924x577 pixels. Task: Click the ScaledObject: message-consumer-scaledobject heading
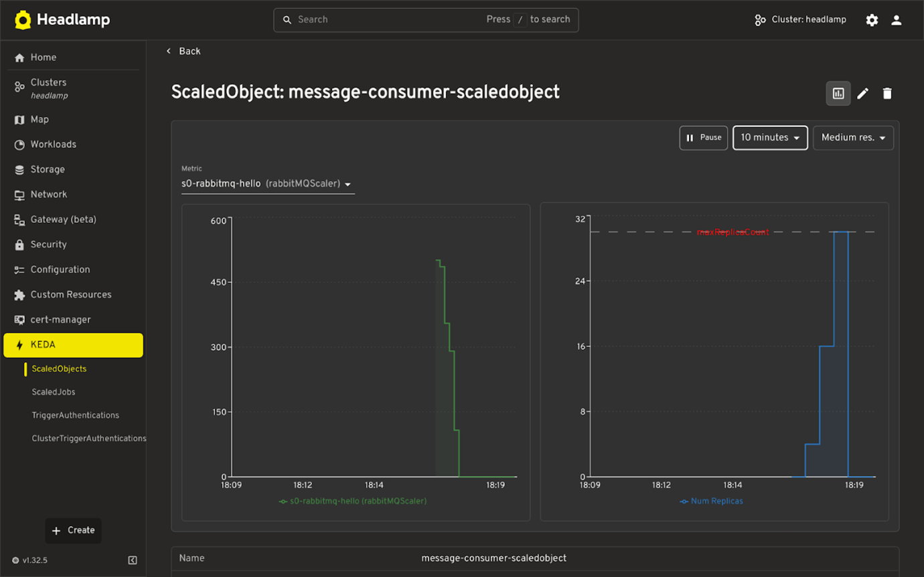(366, 92)
